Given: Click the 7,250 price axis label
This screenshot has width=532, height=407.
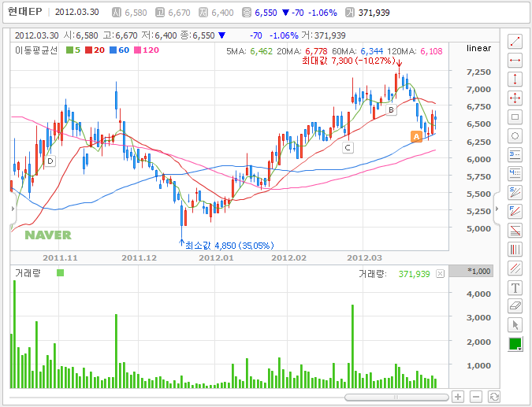Looking at the screenshot, I should point(478,72).
